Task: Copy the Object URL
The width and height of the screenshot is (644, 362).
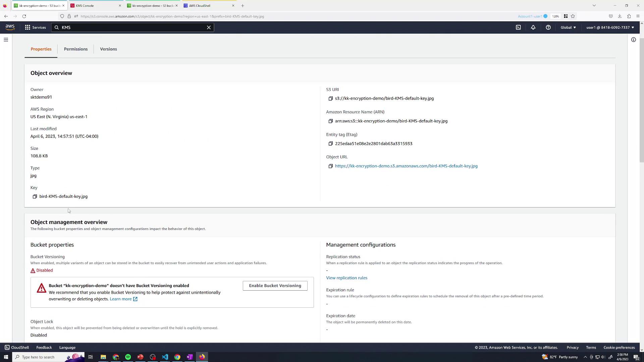Action: 330,166
